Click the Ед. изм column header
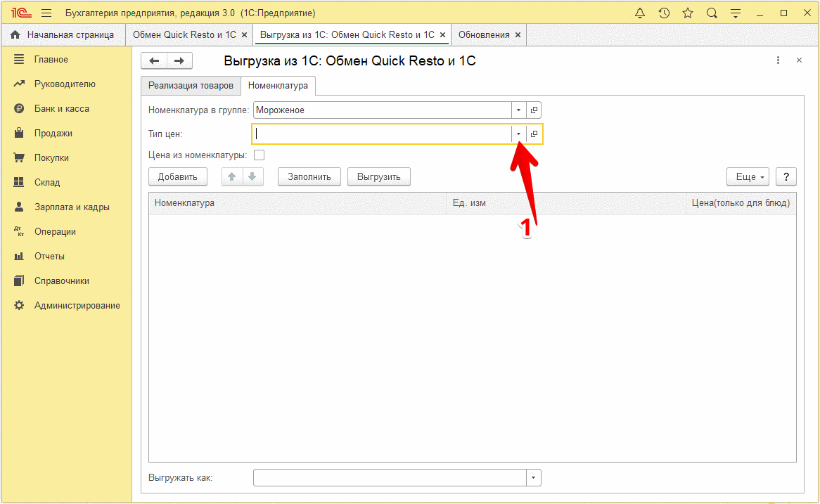 (x=566, y=203)
